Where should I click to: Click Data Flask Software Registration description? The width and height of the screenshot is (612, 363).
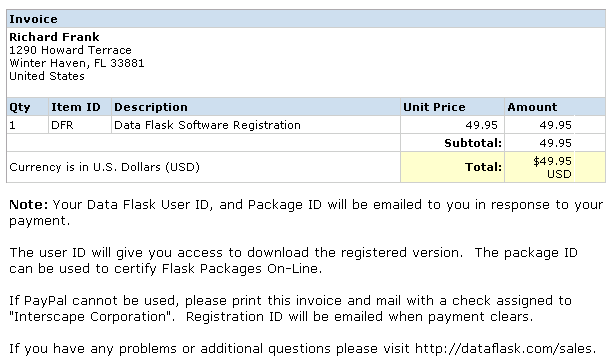pos(207,125)
